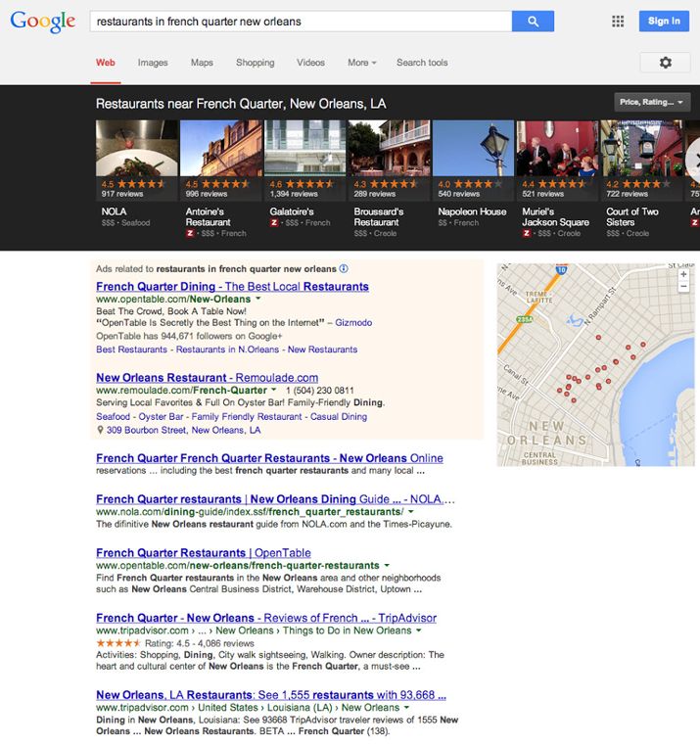
Task: Select the NOLA restaurant thumbnail
Action: (x=137, y=148)
